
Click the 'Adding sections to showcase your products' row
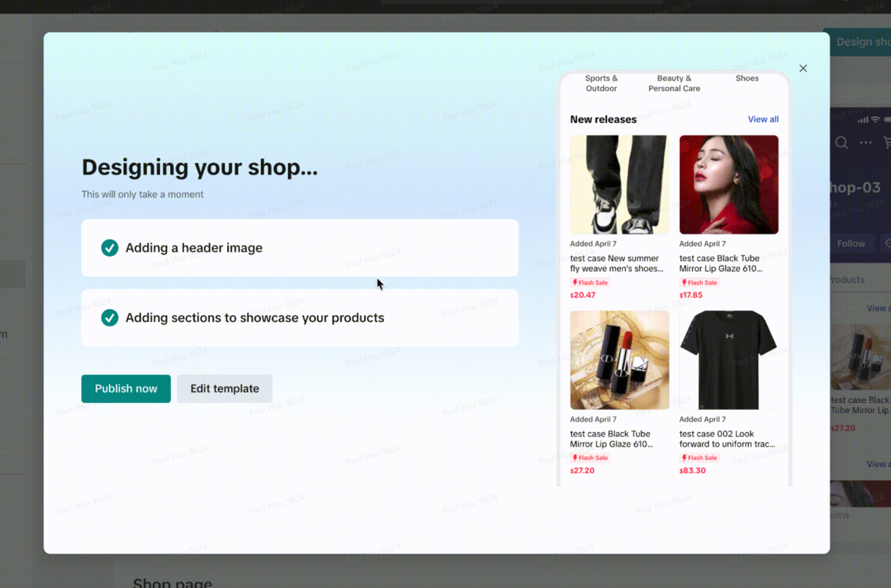pyautogui.click(x=300, y=318)
